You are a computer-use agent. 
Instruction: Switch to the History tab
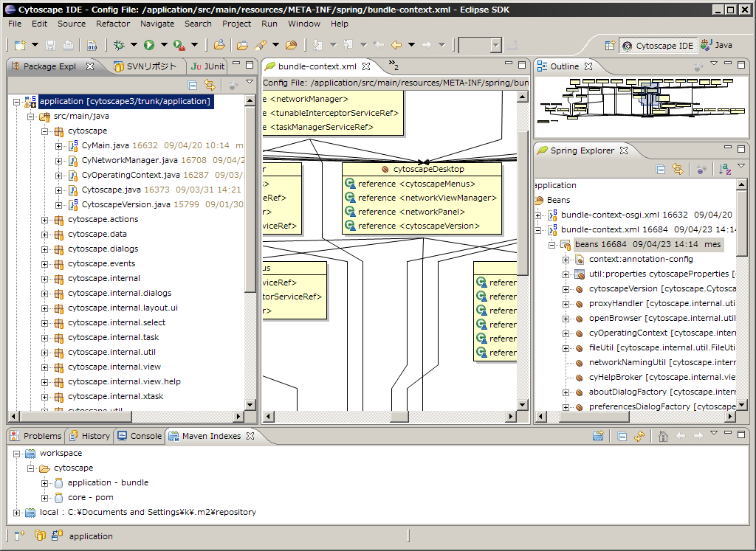pos(89,436)
